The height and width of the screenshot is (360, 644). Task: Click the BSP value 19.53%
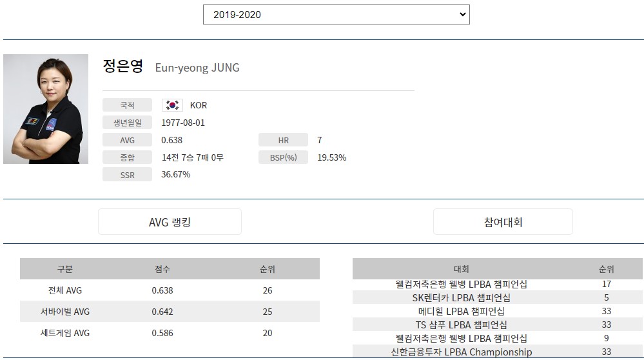click(x=332, y=157)
